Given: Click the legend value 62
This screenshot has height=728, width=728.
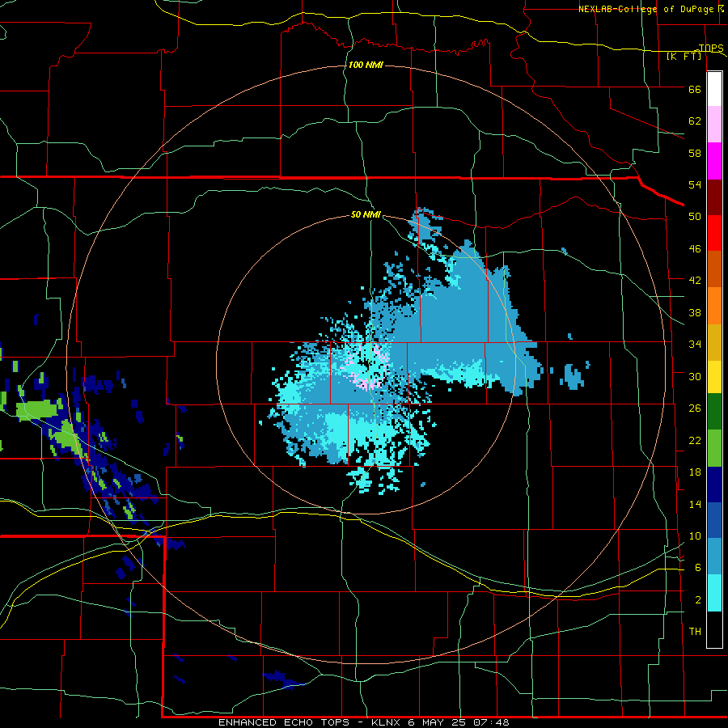Looking at the screenshot, I should pos(695,121).
